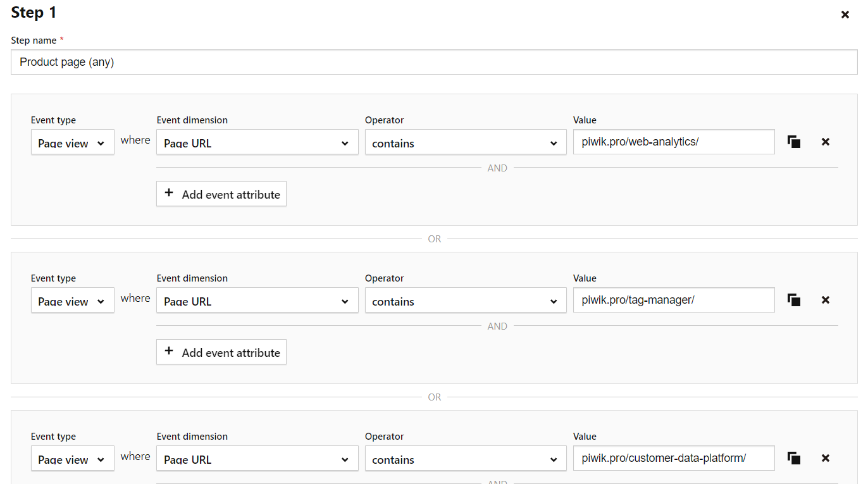Expand Operator dropdown for tag-manager condition

[x=465, y=301]
